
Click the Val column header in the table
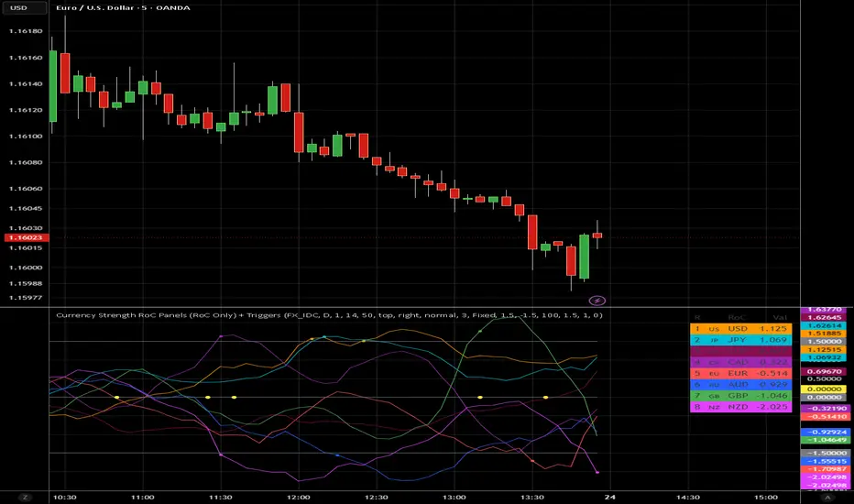click(x=780, y=318)
